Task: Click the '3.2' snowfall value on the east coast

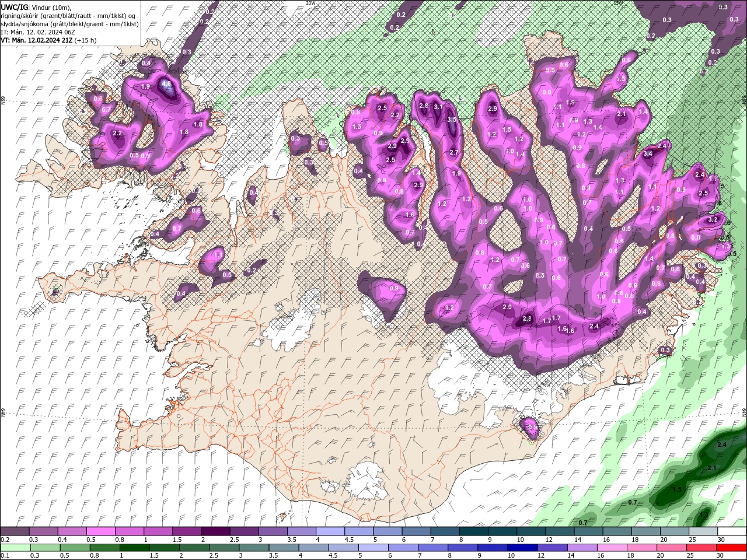Action: click(x=712, y=220)
